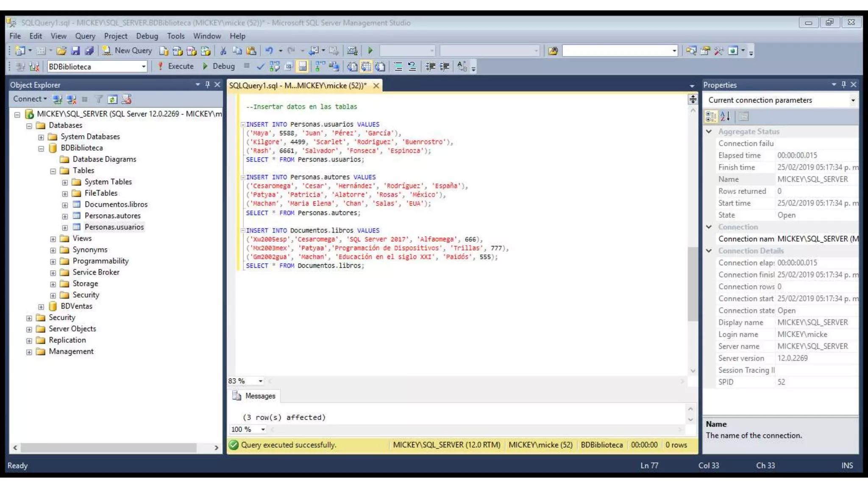
Task: Click the Undo arrow icon
Action: click(x=269, y=51)
